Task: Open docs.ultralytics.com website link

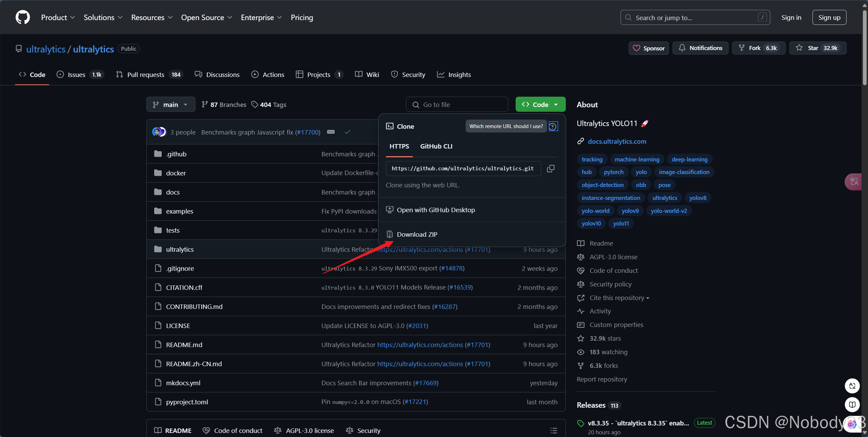Action: point(617,141)
